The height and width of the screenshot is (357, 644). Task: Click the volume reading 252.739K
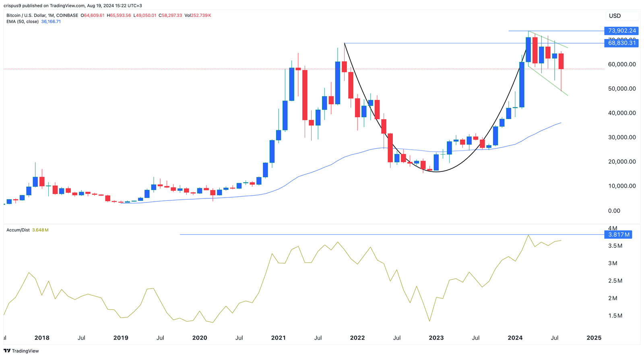pos(200,15)
